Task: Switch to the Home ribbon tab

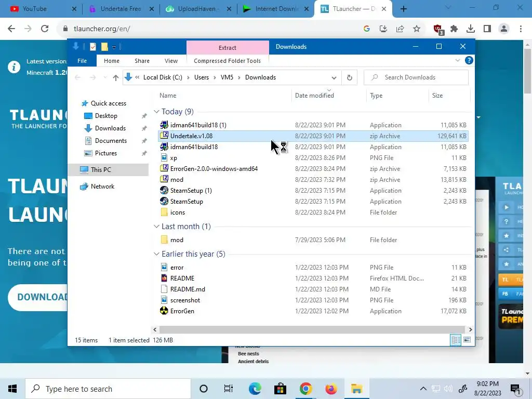Action: pyautogui.click(x=112, y=61)
